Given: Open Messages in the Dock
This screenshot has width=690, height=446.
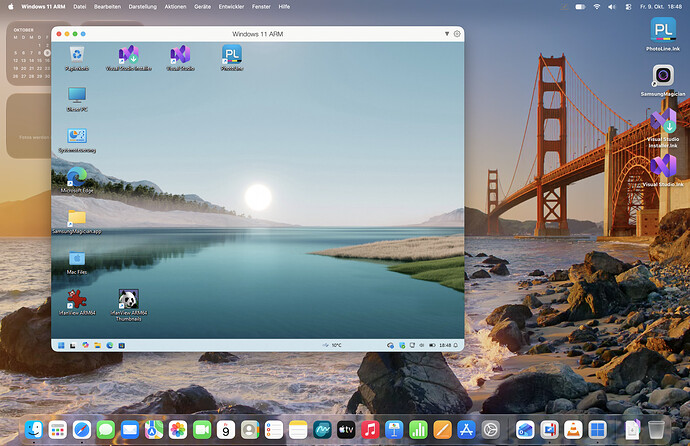Looking at the screenshot, I should pyautogui.click(x=106, y=430).
